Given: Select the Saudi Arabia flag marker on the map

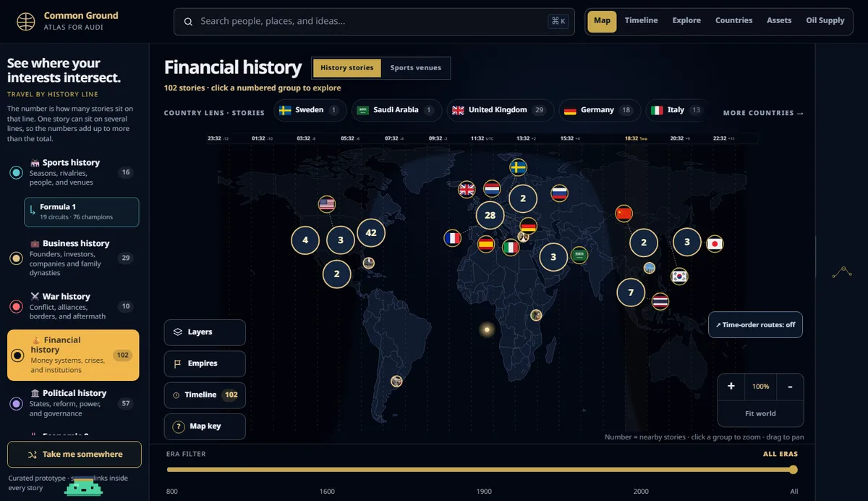Looking at the screenshot, I should click(579, 255).
